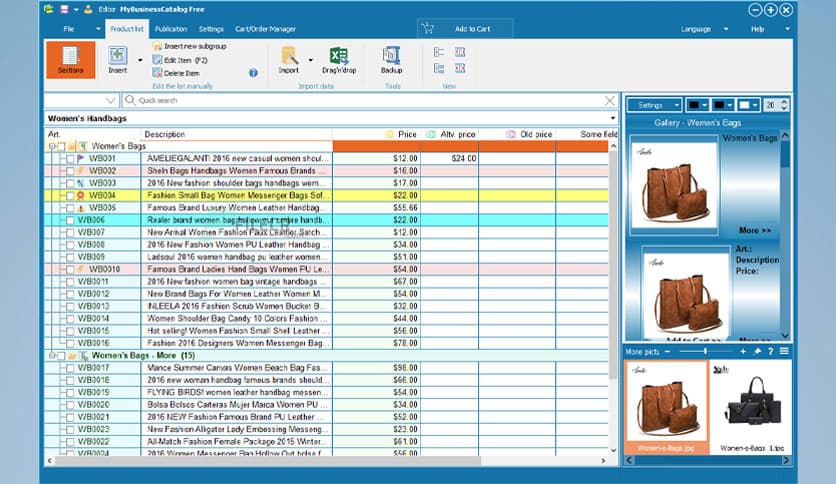Tick the checkbox for WB0010
The width and height of the screenshot is (836, 484).
[x=70, y=270]
